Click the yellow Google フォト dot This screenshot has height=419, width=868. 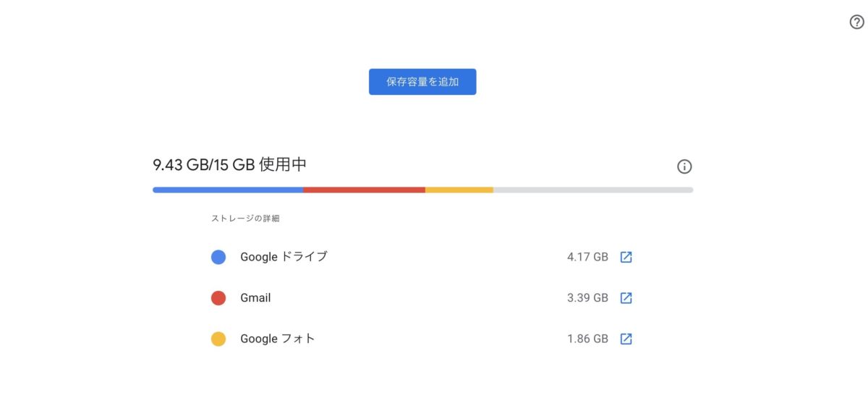(218, 339)
